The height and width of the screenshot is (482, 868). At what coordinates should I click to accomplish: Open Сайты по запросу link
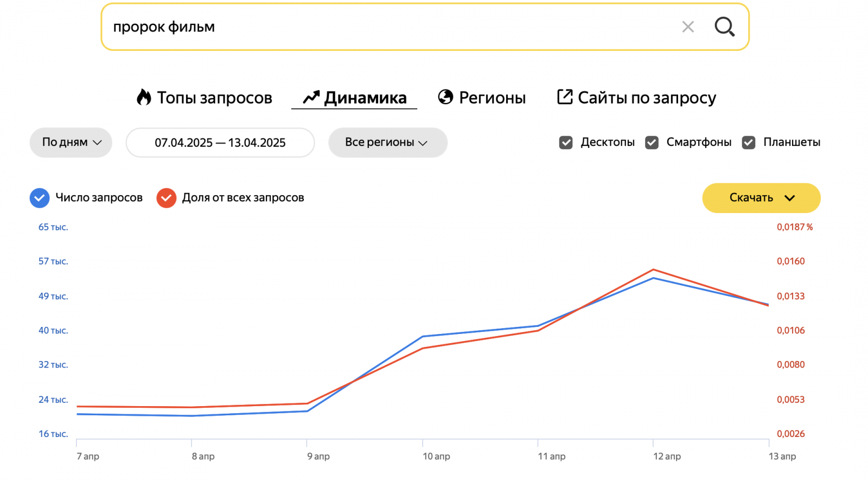coord(647,98)
